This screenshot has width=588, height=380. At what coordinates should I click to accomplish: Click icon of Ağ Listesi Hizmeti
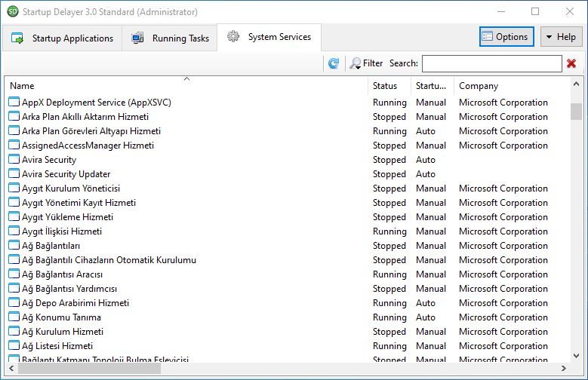pos(14,345)
